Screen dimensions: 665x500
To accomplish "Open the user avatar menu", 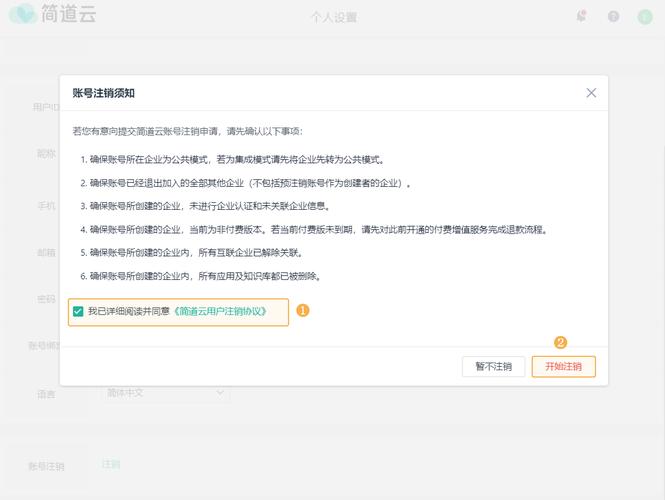I will point(645,17).
